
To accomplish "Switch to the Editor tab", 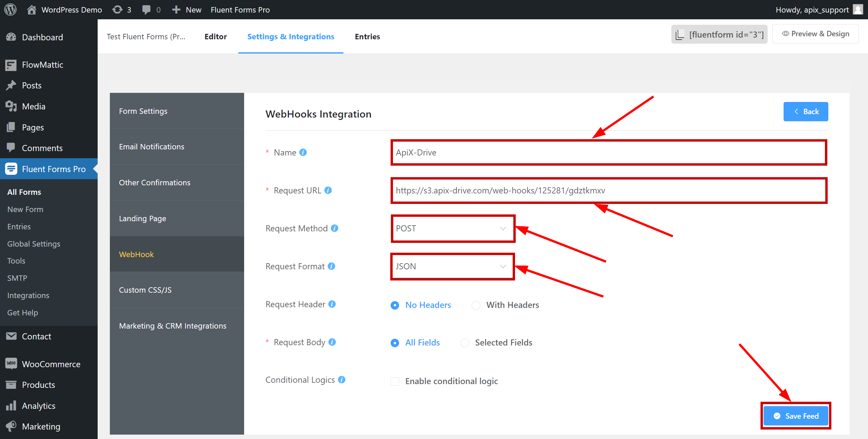I will (x=216, y=37).
